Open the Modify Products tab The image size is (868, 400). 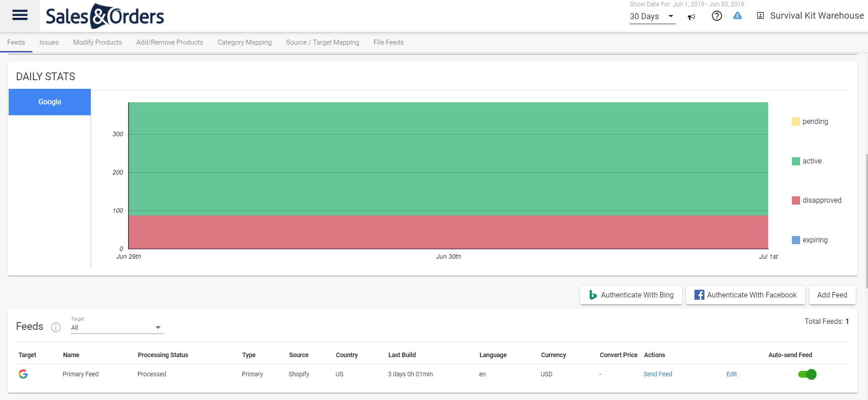tap(98, 42)
